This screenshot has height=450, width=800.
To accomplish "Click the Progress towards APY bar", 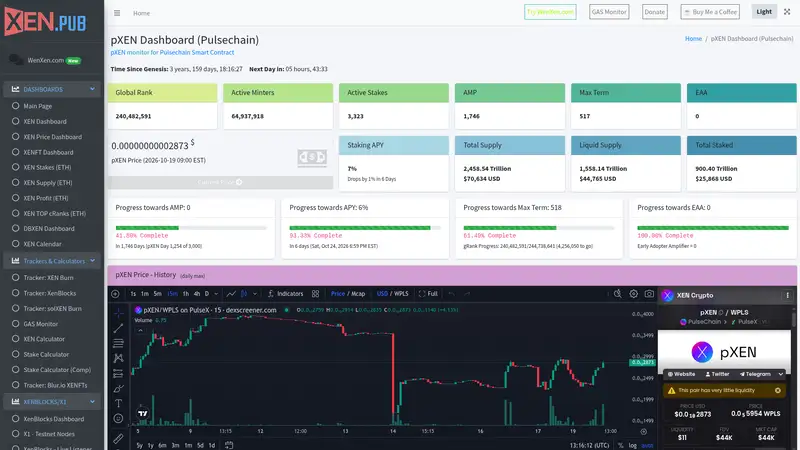I will tap(365, 228).
